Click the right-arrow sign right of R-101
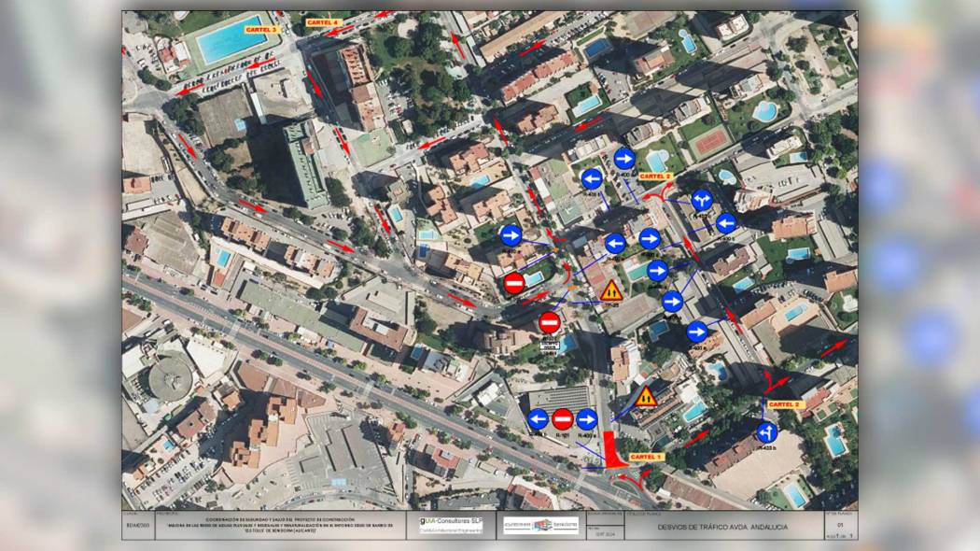The image size is (980, 551). [x=587, y=419]
